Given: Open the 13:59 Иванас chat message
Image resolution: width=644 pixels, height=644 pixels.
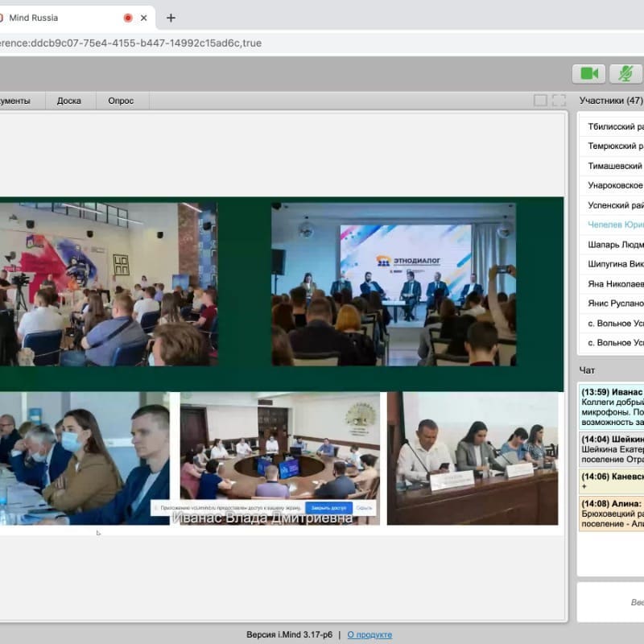Looking at the screenshot, I should (x=612, y=407).
